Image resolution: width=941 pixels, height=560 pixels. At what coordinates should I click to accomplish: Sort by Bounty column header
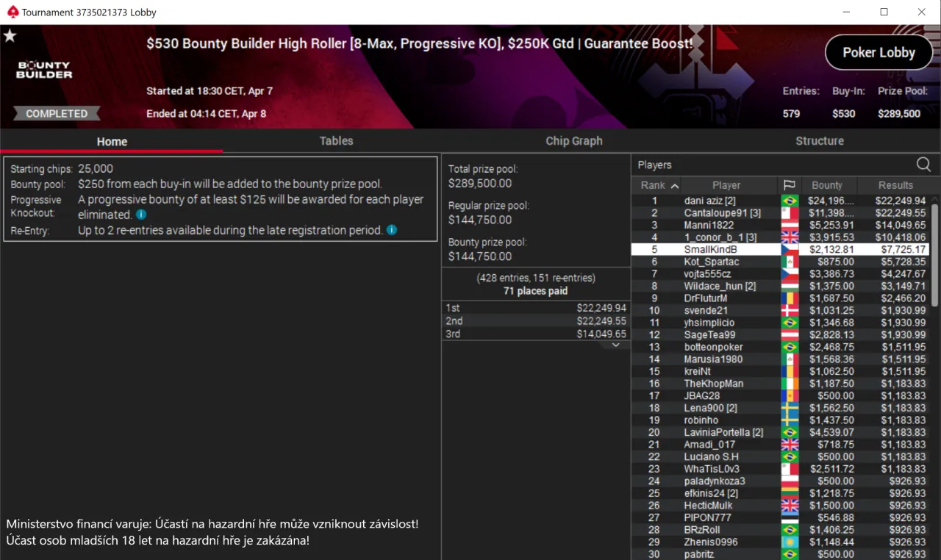[827, 185]
